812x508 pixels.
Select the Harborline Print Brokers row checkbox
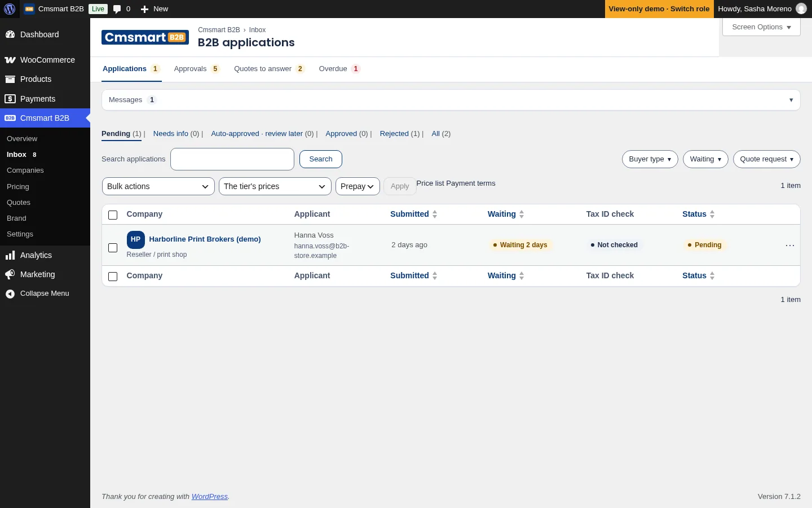pyautogui.click(x=113, y=248)
